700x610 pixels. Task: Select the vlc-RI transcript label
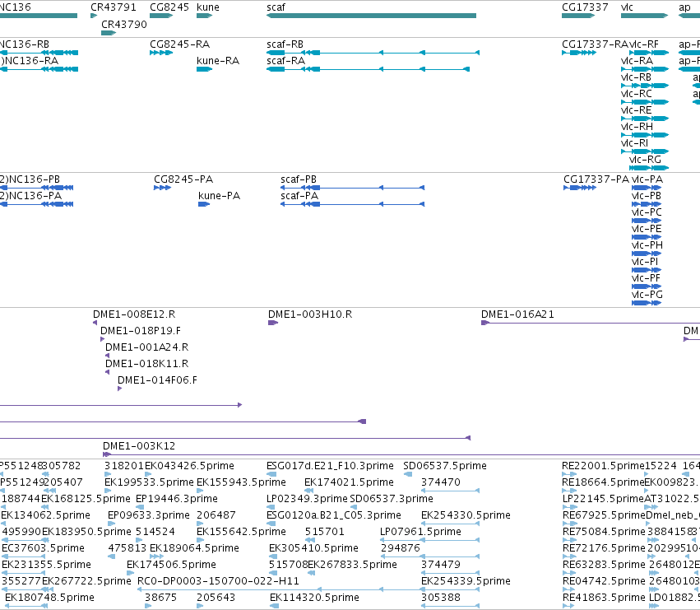(634, 143)
